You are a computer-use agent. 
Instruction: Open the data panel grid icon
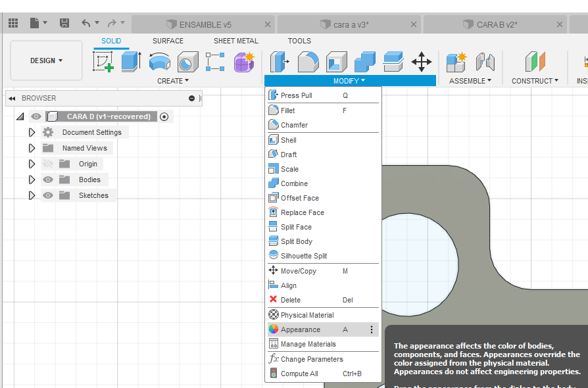pos(13,23)
